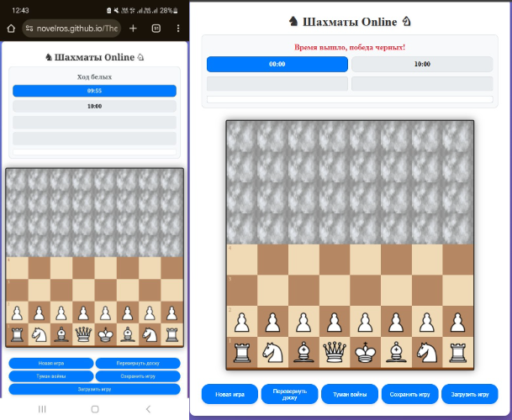
Task: Select the h1 rook in phone view
Action: coord(172,334)
